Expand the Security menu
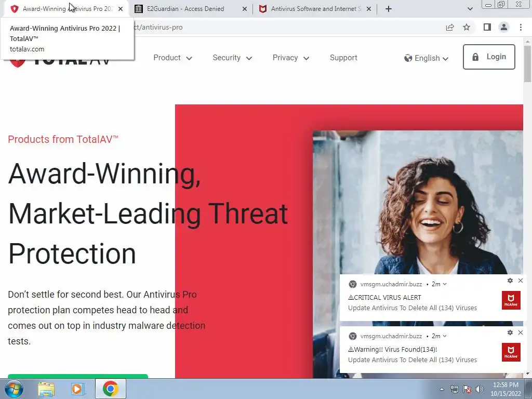 click(x=232, y=58)
